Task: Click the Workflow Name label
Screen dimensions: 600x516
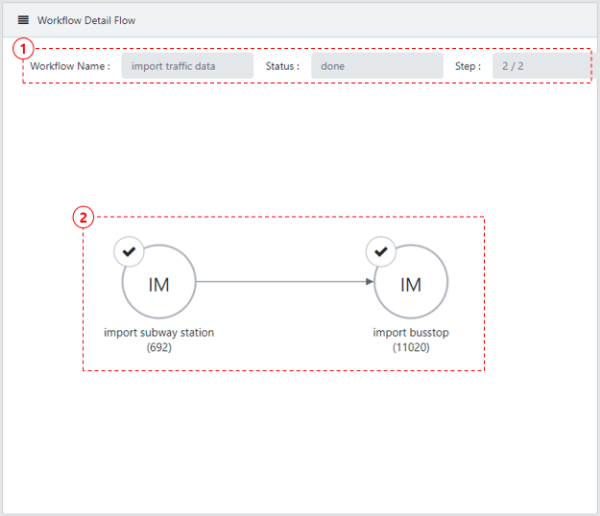Action: [x=70, y=66]
